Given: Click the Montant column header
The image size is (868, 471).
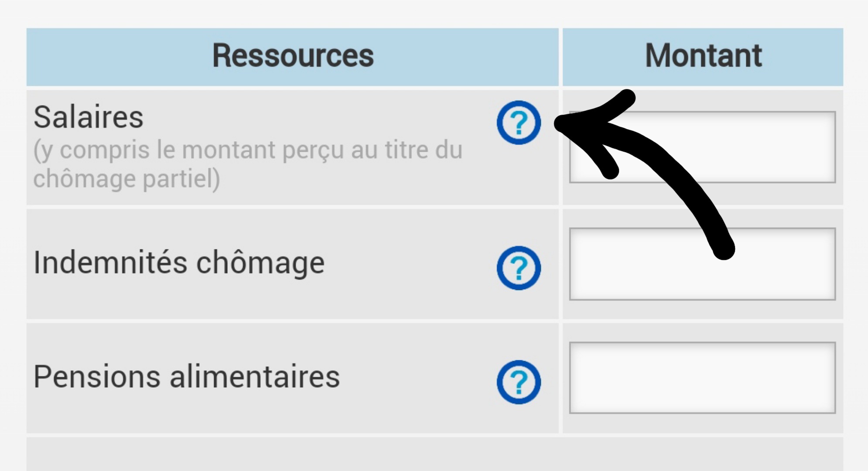Looking at the screenshot, I should [703, 57].
